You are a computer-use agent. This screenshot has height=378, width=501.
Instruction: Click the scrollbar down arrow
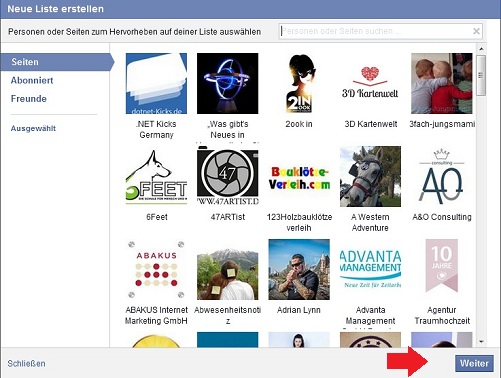(481, 341)
